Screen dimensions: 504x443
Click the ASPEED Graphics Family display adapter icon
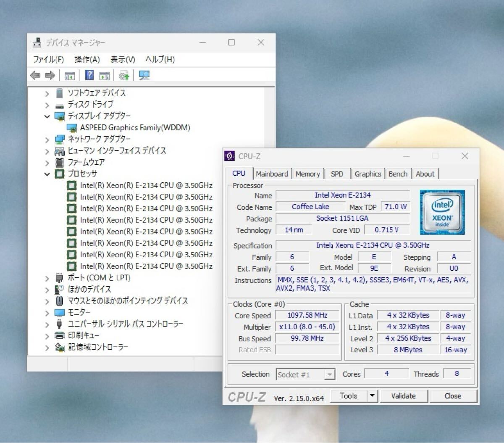(72, 128)
